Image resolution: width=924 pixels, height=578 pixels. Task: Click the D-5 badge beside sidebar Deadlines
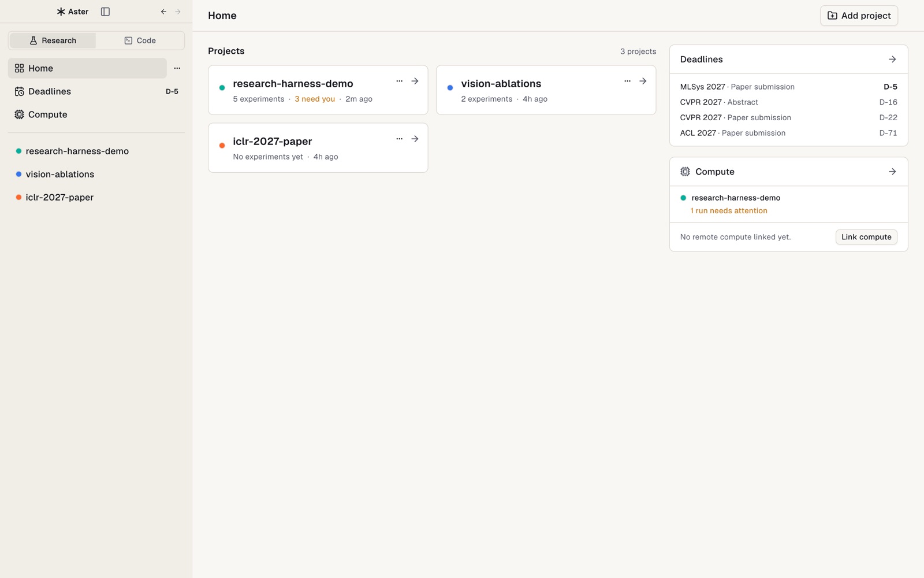click(x=172, y=91)
